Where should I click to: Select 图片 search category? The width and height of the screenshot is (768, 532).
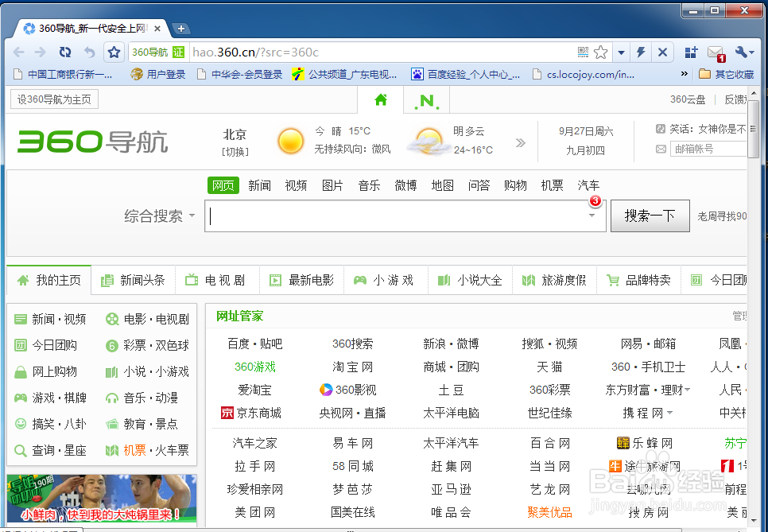pyautogui.click(x=332, y=185)
